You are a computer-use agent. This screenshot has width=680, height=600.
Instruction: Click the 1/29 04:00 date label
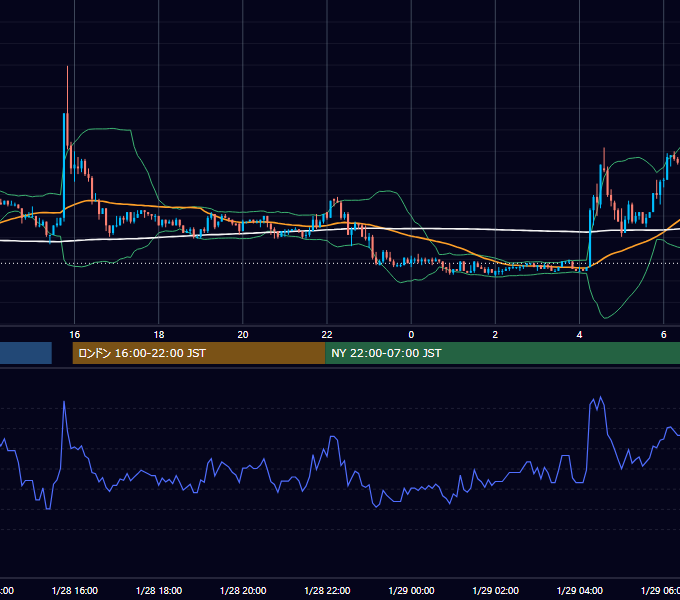pyautogui.click(x=579, y=590)
